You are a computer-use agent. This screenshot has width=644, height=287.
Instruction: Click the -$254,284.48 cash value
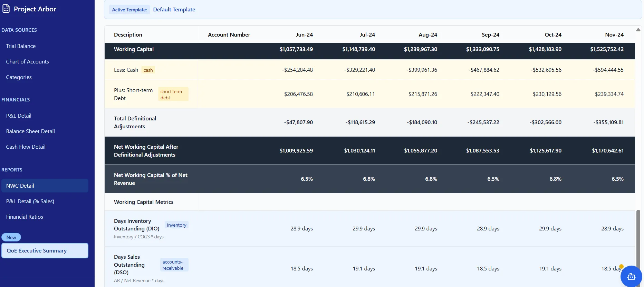pos(297,70)
